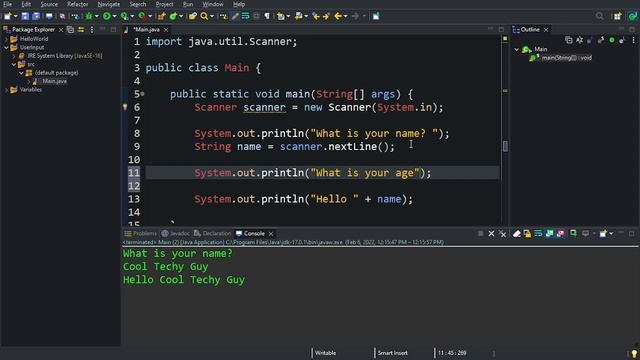Toggle Hide Static Members in Outline
This screenshot has width=640, height=360.
(x=601, y=40)
